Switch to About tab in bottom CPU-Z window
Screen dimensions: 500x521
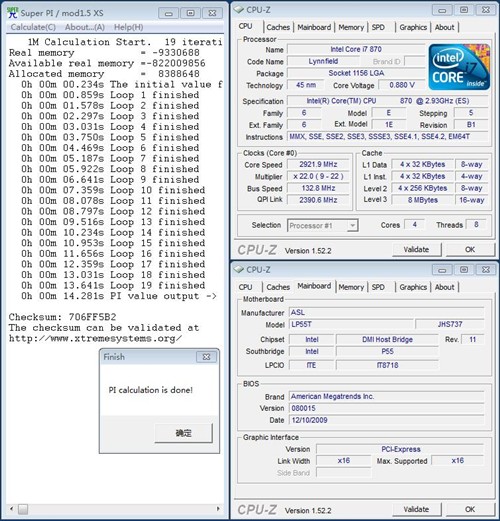[444, 287]
